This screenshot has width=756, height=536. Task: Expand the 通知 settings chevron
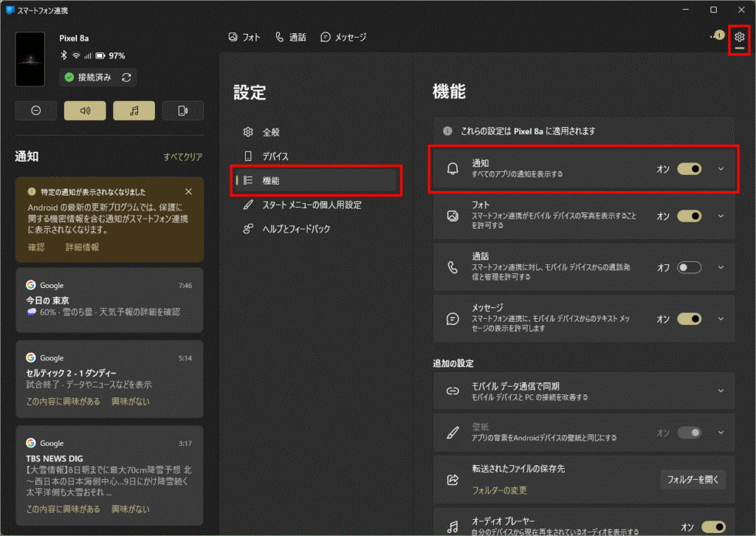(x=721, y=169)
